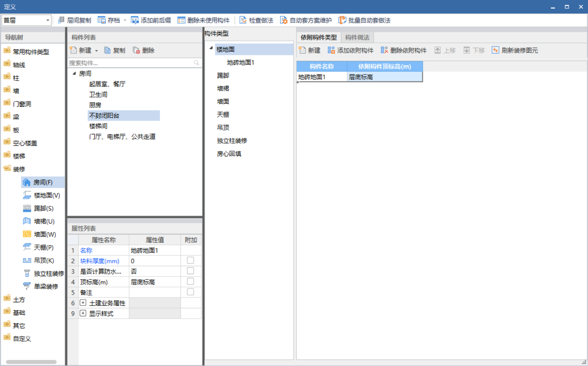The image size is (588, 366).
Task: Click 顶标高(m) value 层底标高
Action: 155,282
